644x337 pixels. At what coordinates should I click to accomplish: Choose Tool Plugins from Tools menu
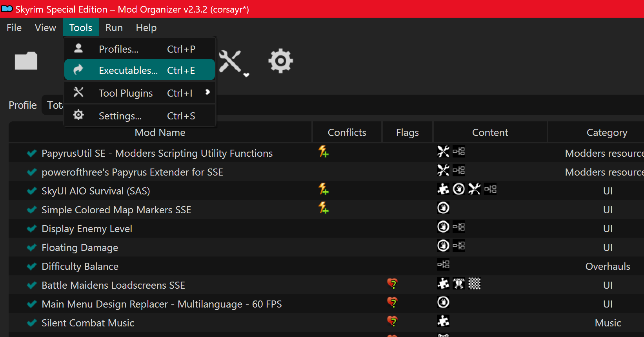(x=140, y=93)
